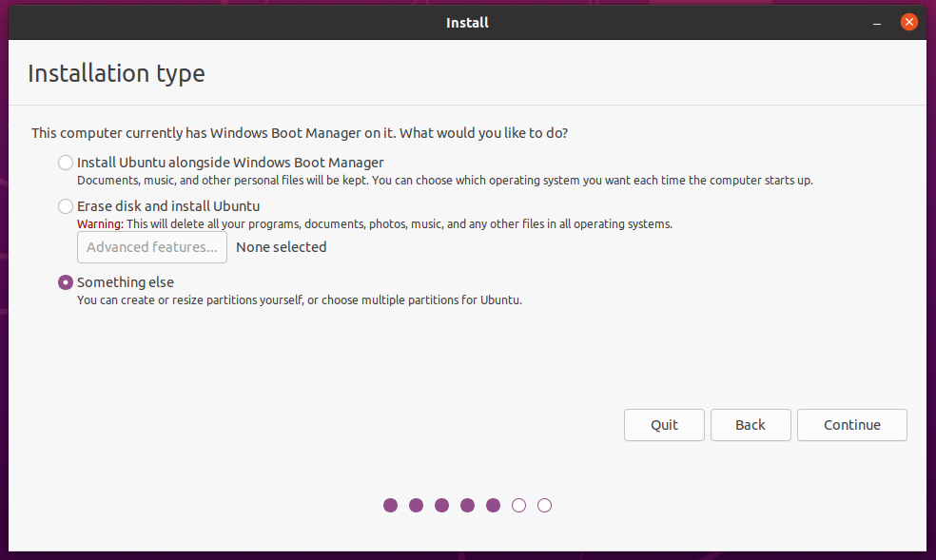
Task: Click the second filled progress dot
Action: coord(416,505)
